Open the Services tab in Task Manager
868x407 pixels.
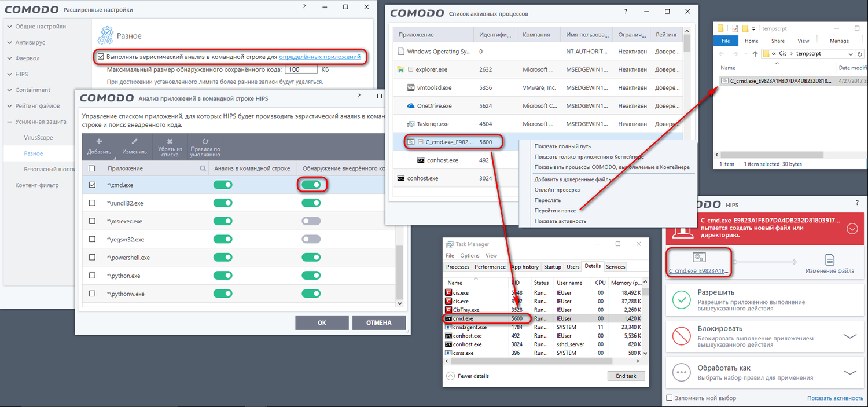click(615, 267)
